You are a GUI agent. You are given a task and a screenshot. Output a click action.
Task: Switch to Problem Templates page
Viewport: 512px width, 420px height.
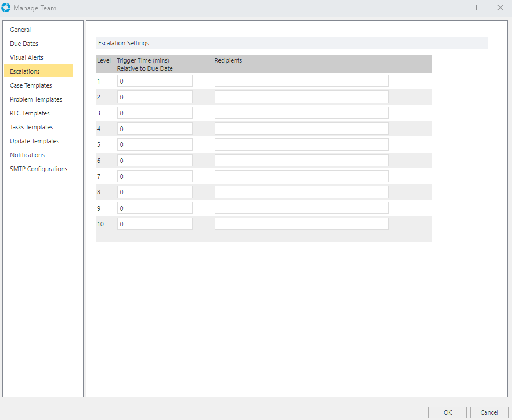pyautogui.click(x=36, y=99)
